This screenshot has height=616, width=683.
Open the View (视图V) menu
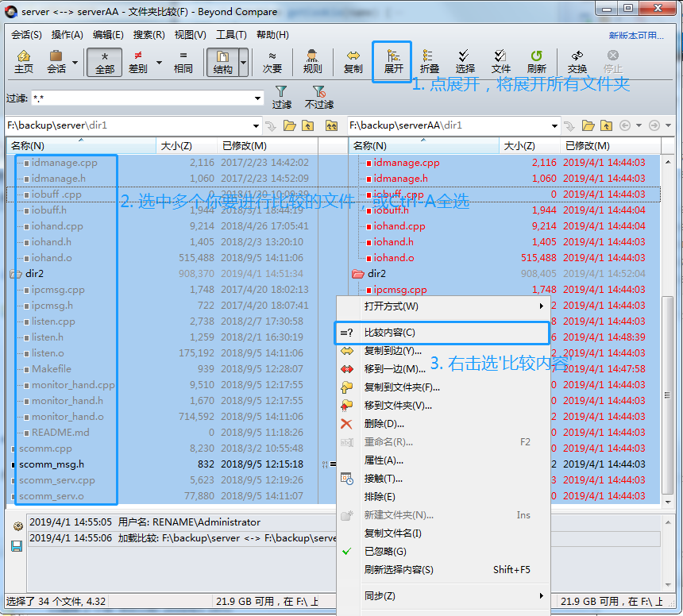(x=191, y=35)
